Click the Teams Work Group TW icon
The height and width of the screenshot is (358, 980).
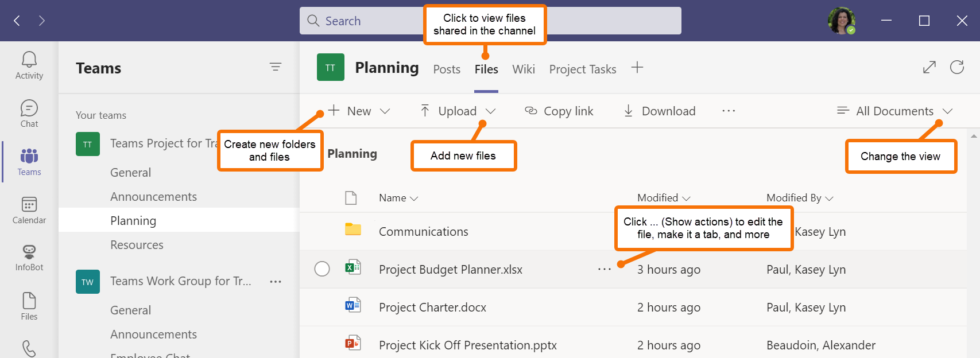[88, 282]
